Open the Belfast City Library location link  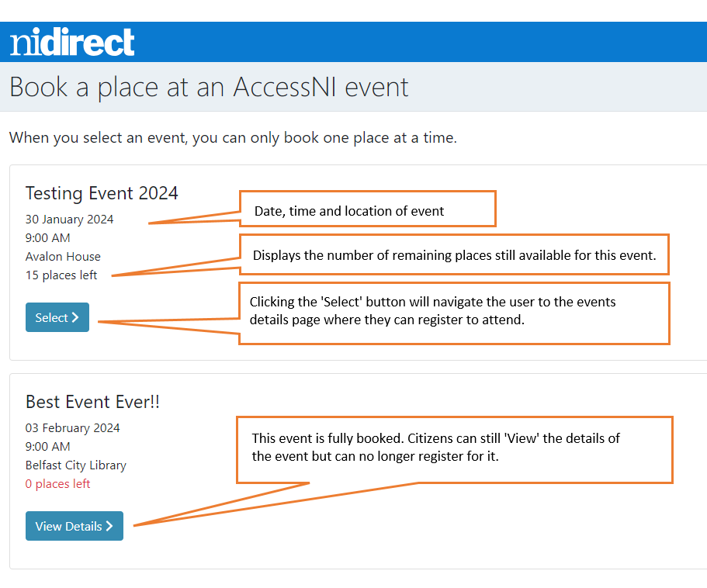(75, 465)
